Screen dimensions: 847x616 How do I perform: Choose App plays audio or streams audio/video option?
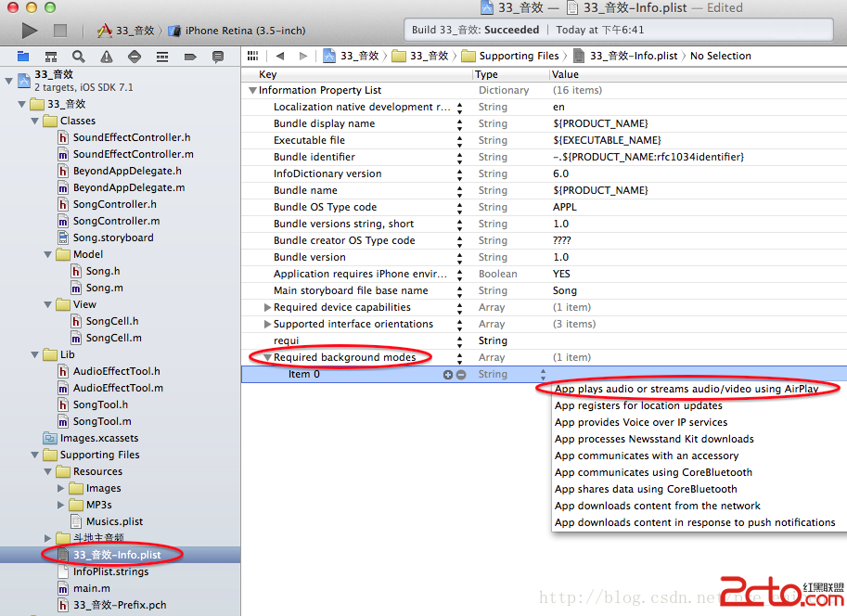(x=686, y=389)
